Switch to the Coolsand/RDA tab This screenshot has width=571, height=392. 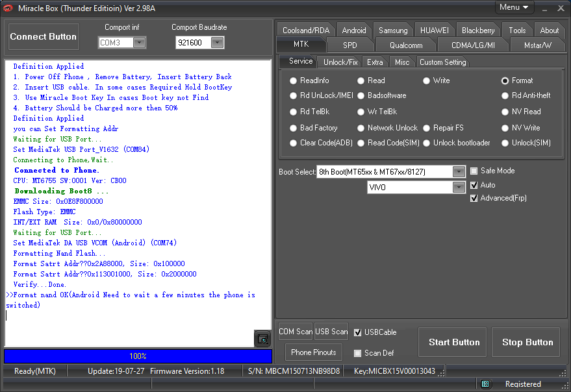(x=306, y=31)
